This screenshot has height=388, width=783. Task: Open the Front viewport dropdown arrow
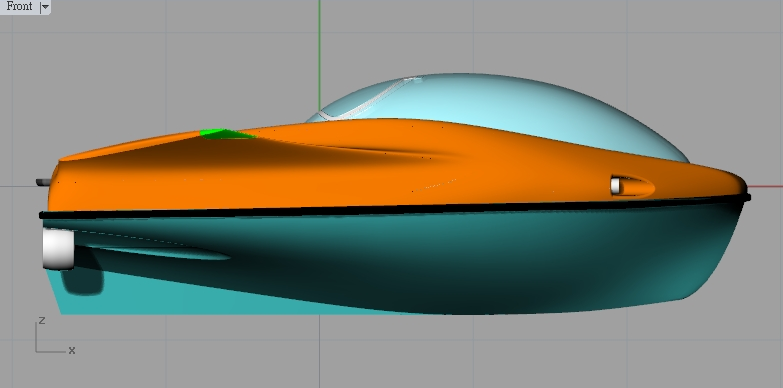[45, 7]
